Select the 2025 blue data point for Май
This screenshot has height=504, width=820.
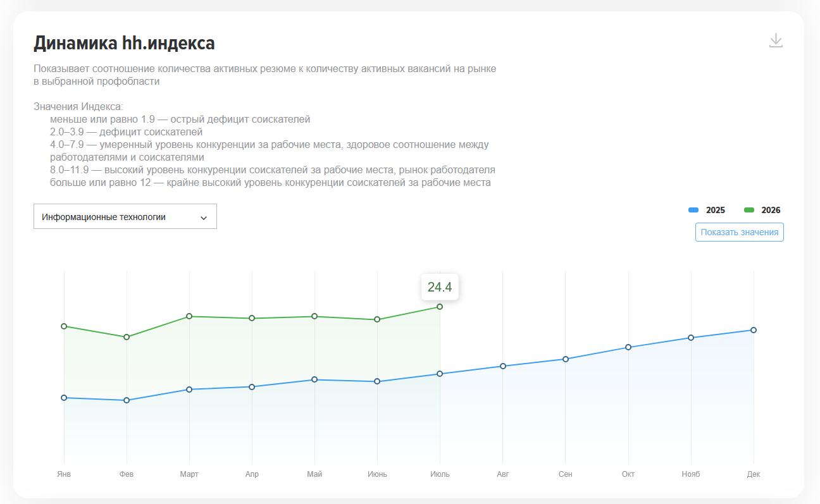[314, 379]
